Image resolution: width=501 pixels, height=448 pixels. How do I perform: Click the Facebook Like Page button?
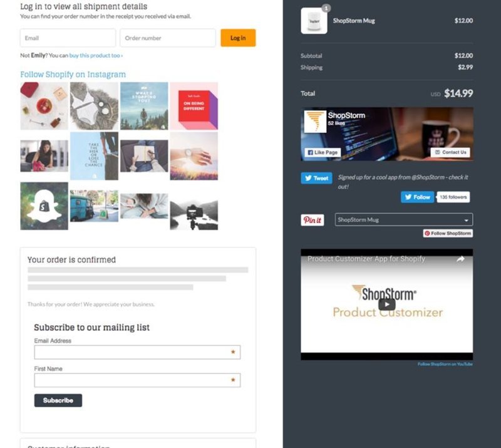coord(323,152)
